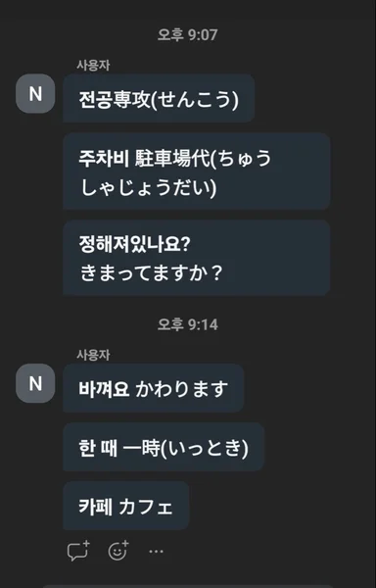Click the 바껴요 かわります message bubble

click(x=154, y=388)
